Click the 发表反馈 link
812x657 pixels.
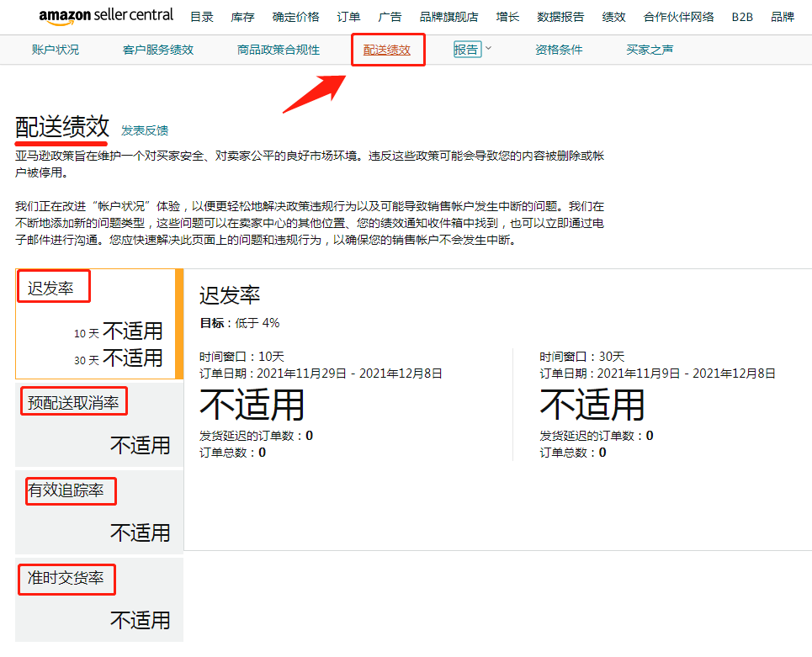point(145,130)
